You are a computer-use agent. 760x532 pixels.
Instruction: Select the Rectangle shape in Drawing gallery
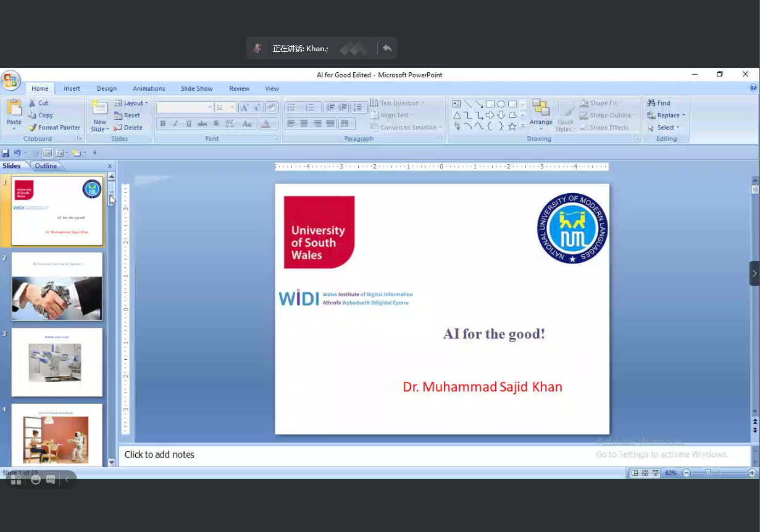(x=490, y=104)
